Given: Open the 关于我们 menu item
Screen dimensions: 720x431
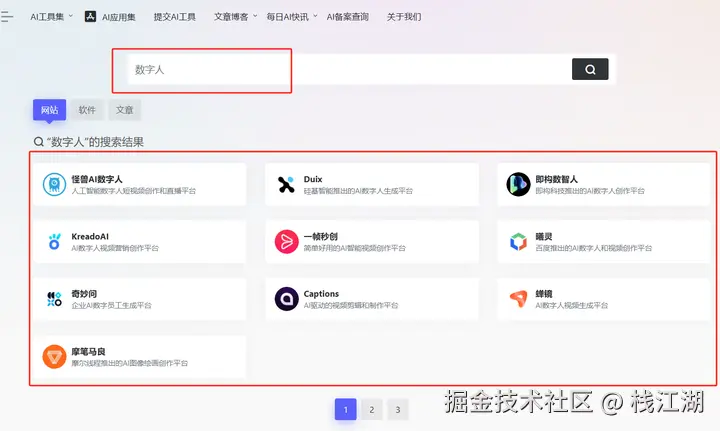Looking at the screenshot, I should point(404,17).
